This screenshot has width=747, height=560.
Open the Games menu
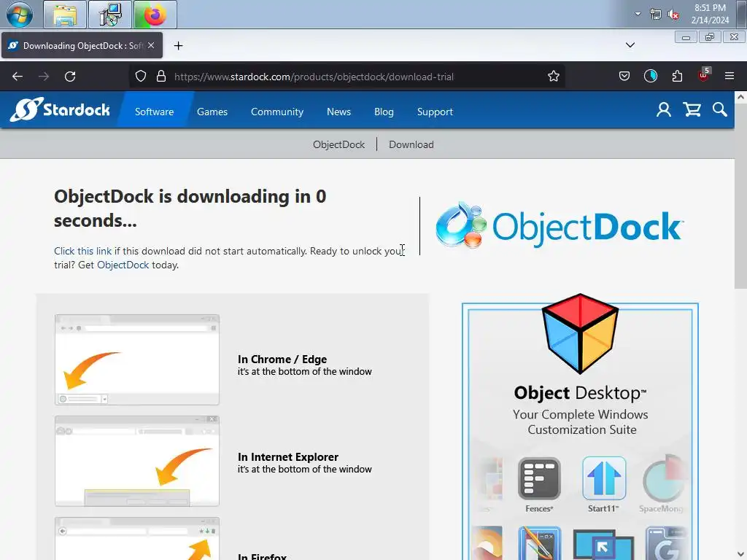212,112
